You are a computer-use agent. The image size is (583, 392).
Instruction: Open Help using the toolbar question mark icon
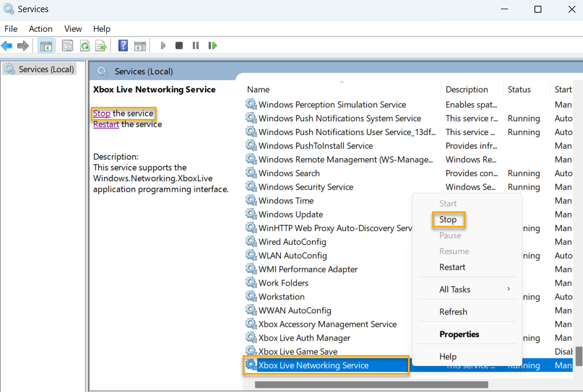122,46
